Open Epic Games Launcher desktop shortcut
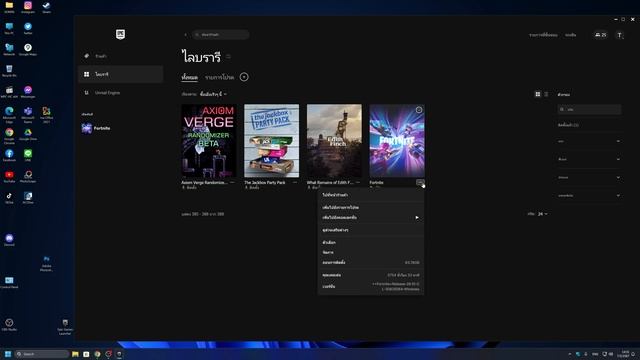 pyautogui.click(x=65, y=327)
